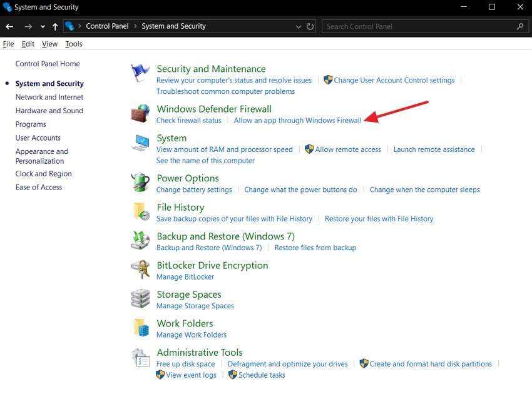Click the Windows Defender Firewall brick wall icon

(x=140, y=113)
